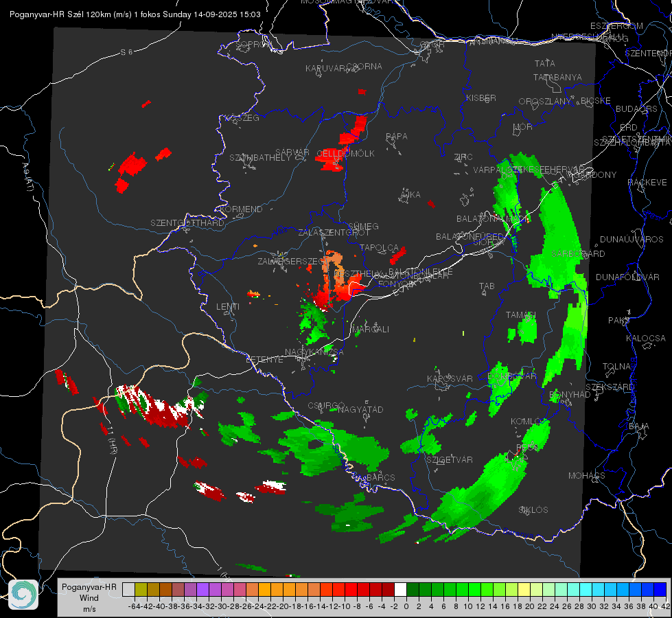Click the '42' value at the legend end
Screen dimensions: 672x618
click(665, 606)
